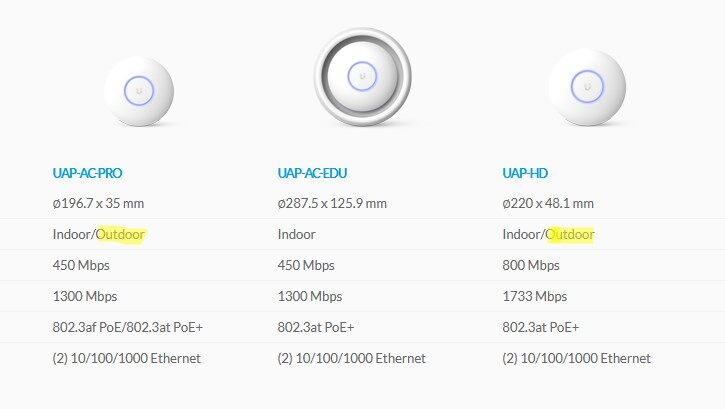
Task: Click the UAP-HD access point image
Action: coord(587,86)
